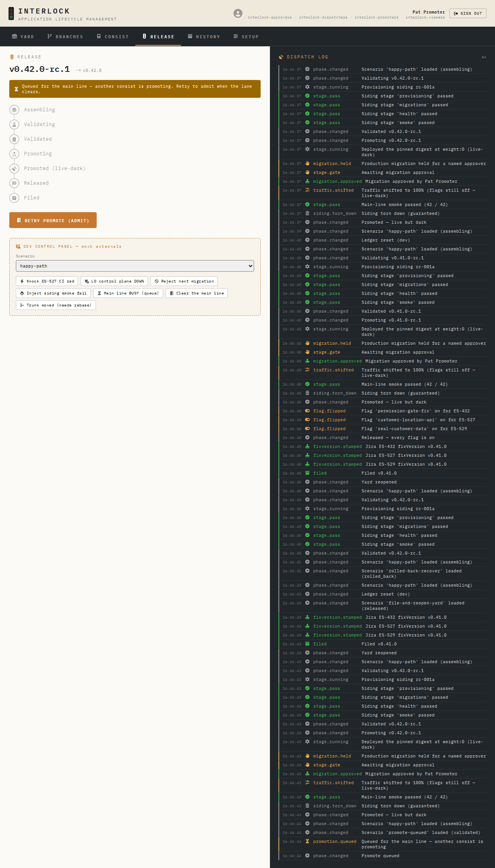The image size is (495, 868).
Task: Click the Assembling step icon
Action: click(14, 110)
